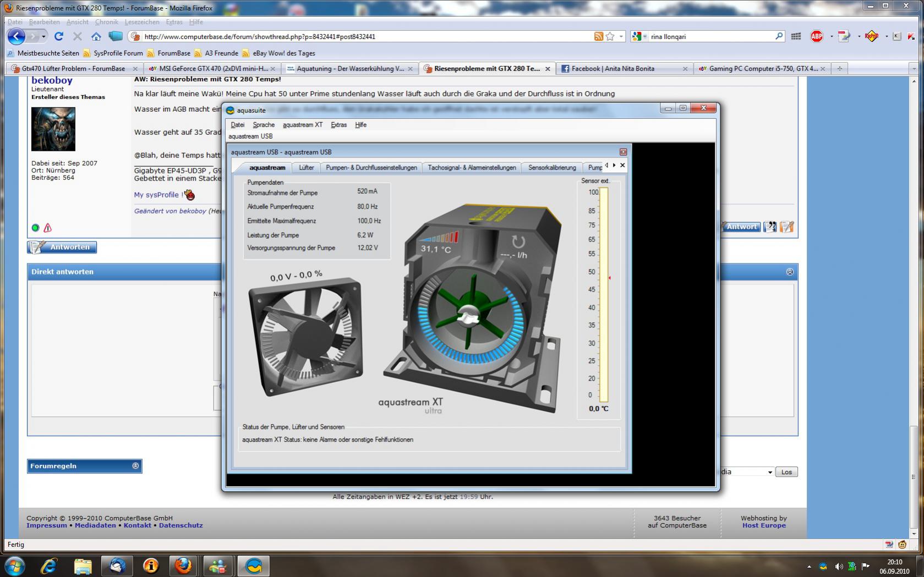The height and width of the screenshot is (577, 924).
Task: Open the Fritz!Box icon dropdown arrow
Action: 886,36
